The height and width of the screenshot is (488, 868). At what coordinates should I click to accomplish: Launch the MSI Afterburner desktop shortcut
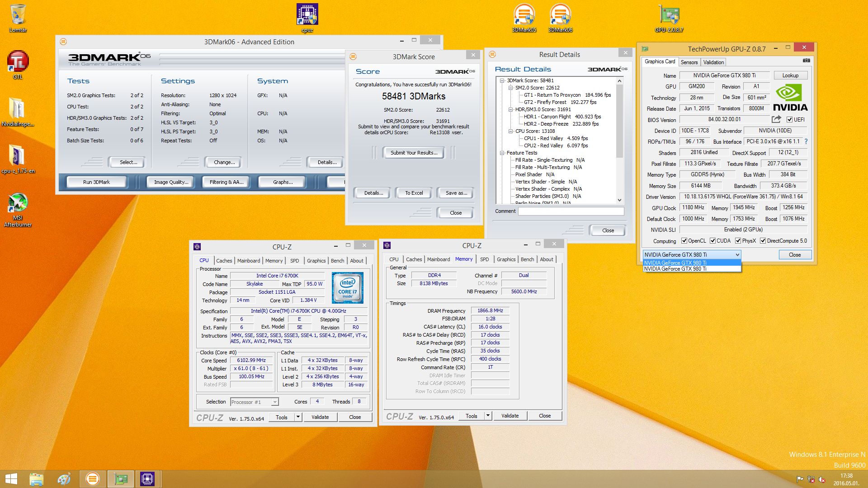pyautogui.click(x=18, y=209)
